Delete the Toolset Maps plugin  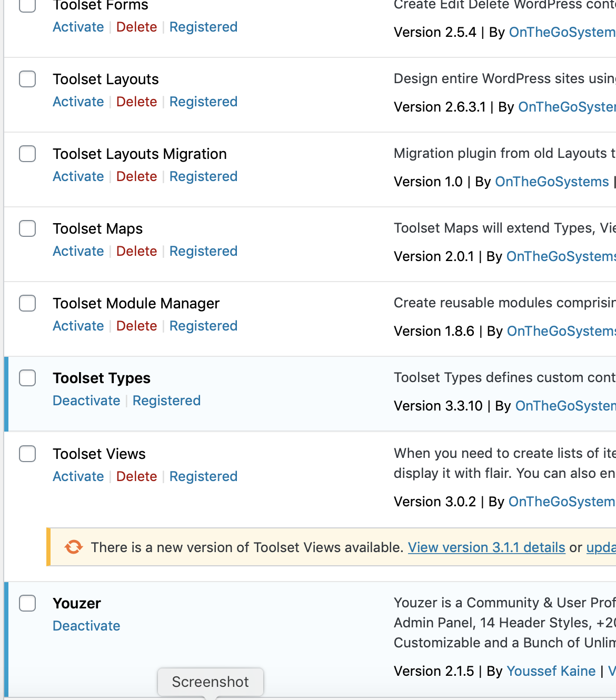point(137,251)
